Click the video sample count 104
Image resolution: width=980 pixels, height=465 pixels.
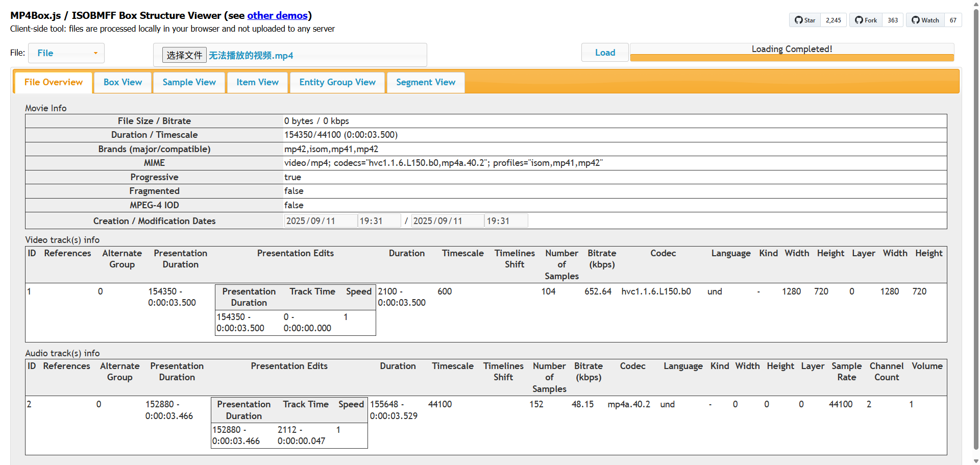click(549, 291)
